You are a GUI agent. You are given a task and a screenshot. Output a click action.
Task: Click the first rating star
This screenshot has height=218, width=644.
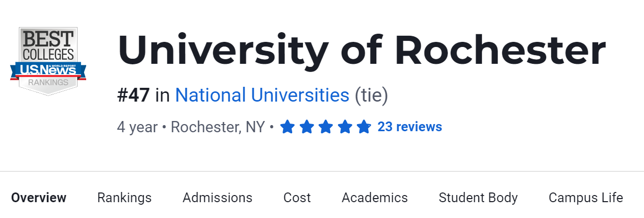coord(288,127)
